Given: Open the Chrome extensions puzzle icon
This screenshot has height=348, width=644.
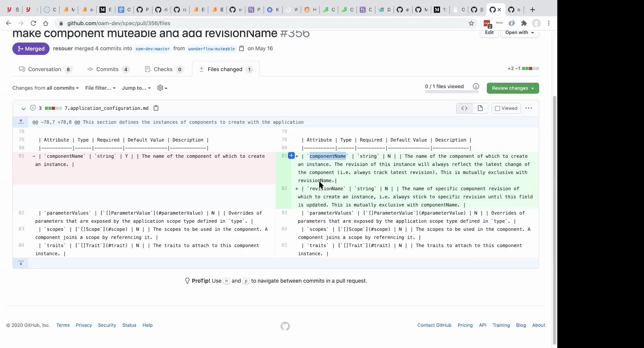Looking at the screenshot, I should (x=524, y=23).
